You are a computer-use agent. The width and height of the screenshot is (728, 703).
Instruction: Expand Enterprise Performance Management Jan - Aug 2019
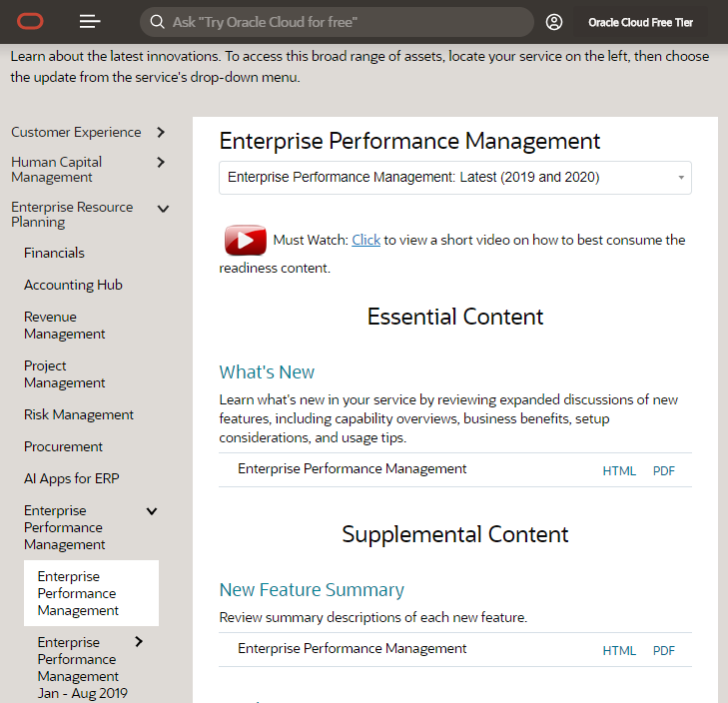pyautogui.click(x=139, y=642)
